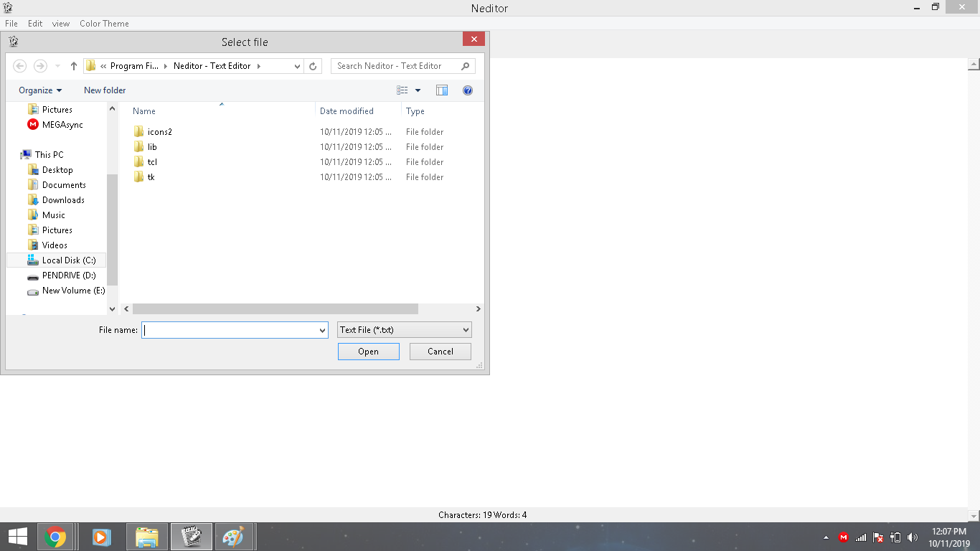Open the Windows Start menu
This screenshot has width=980, height=551.
tap(18, 537)
